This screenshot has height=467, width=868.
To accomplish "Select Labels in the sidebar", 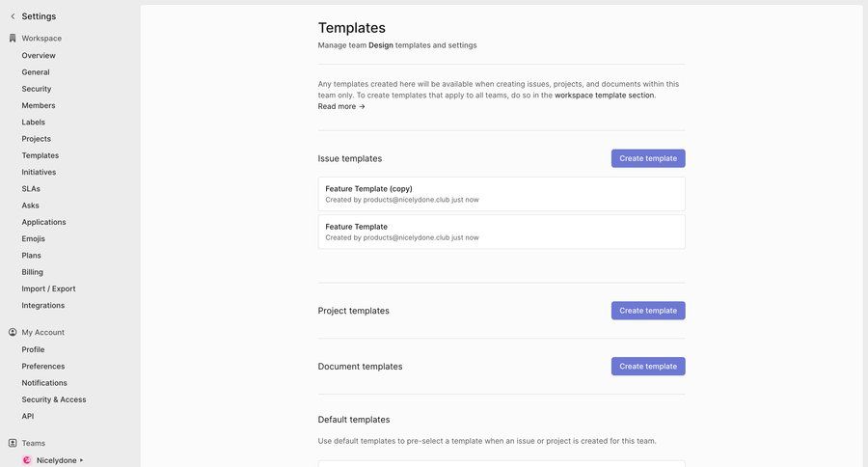I will [x=33, y=122].
